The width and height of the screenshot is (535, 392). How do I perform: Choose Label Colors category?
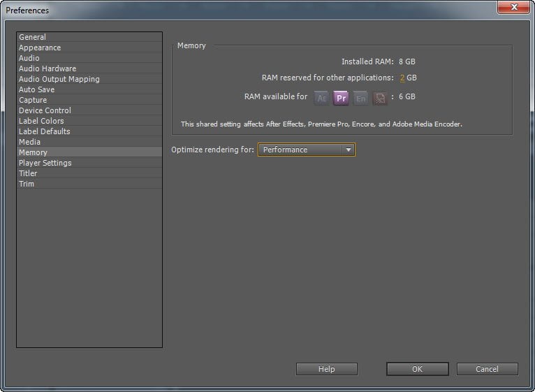tap(89, 121)
